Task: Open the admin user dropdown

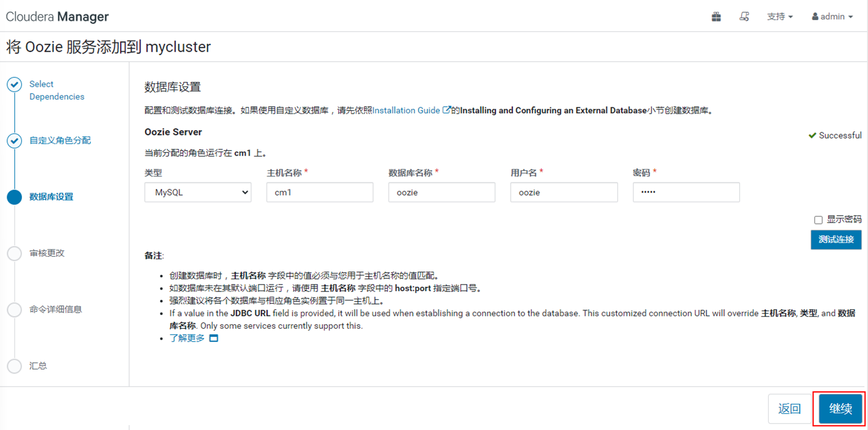Action: tap(832, 17)
